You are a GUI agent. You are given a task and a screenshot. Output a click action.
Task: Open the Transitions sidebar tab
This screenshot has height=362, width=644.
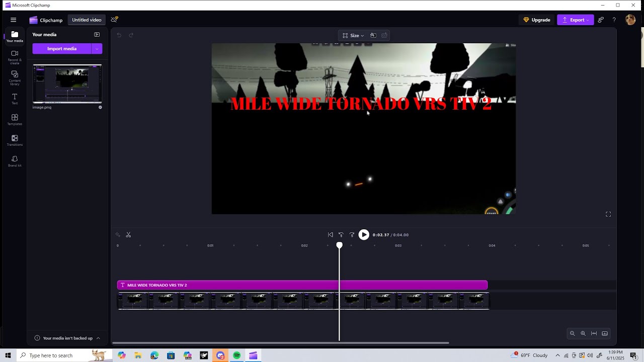point(15,140)
